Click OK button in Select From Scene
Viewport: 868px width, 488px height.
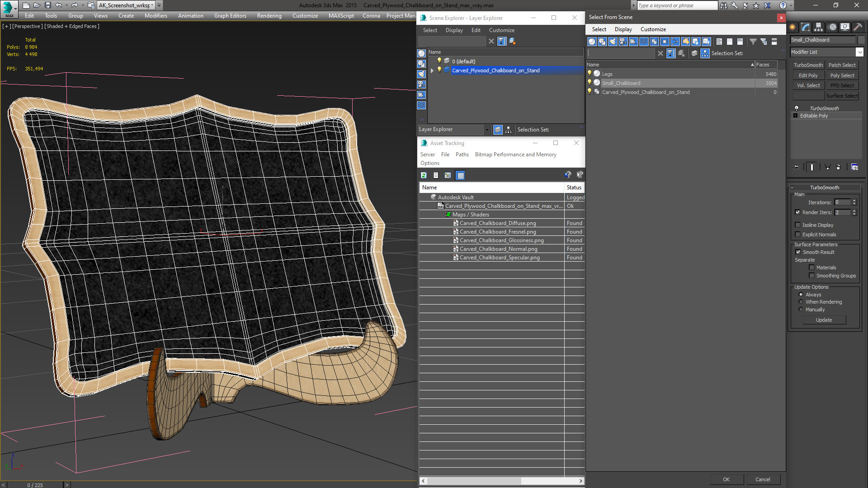726,479
